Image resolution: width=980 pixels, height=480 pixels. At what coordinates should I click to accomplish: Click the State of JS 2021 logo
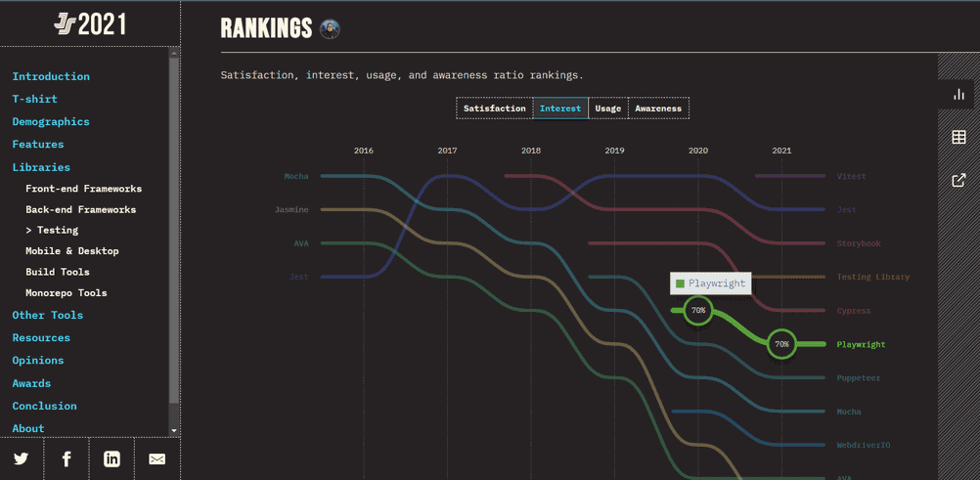(90, 23)
